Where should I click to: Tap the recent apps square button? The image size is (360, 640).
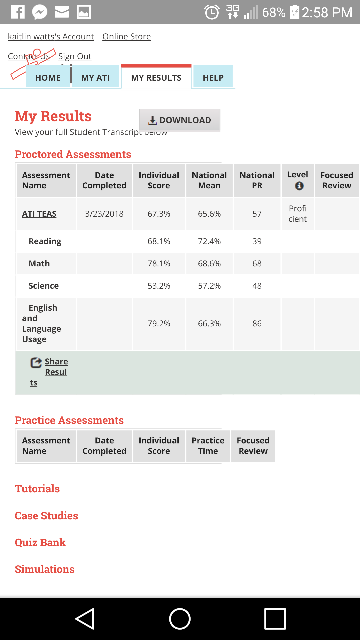[275, 619]
